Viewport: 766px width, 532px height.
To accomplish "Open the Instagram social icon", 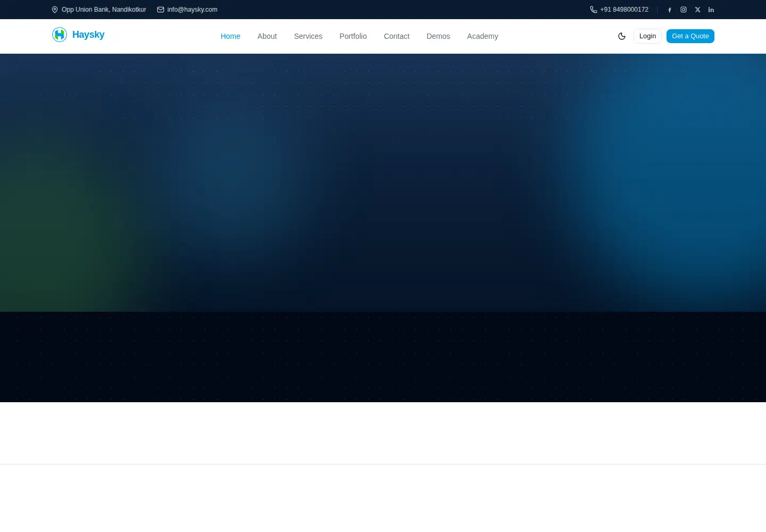I will pyautogui.click(x=684, y=10).
